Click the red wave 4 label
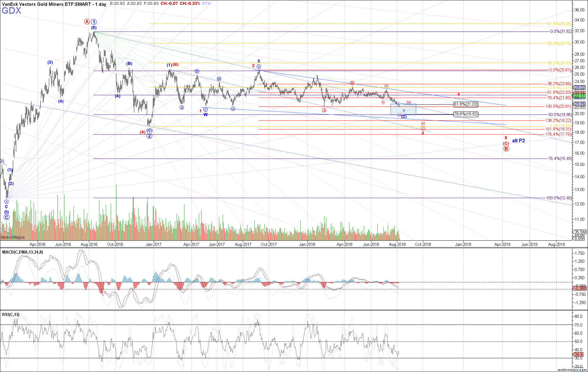The height and width of the screenshot is (372, 588). point(458,94)
